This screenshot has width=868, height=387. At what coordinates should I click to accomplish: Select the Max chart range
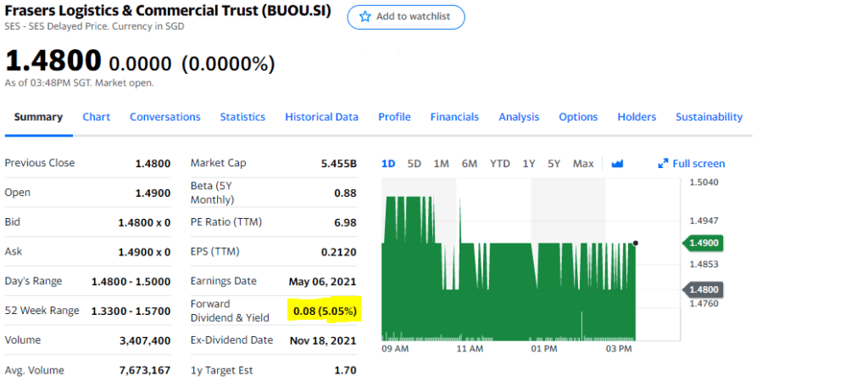click(583, 164)
